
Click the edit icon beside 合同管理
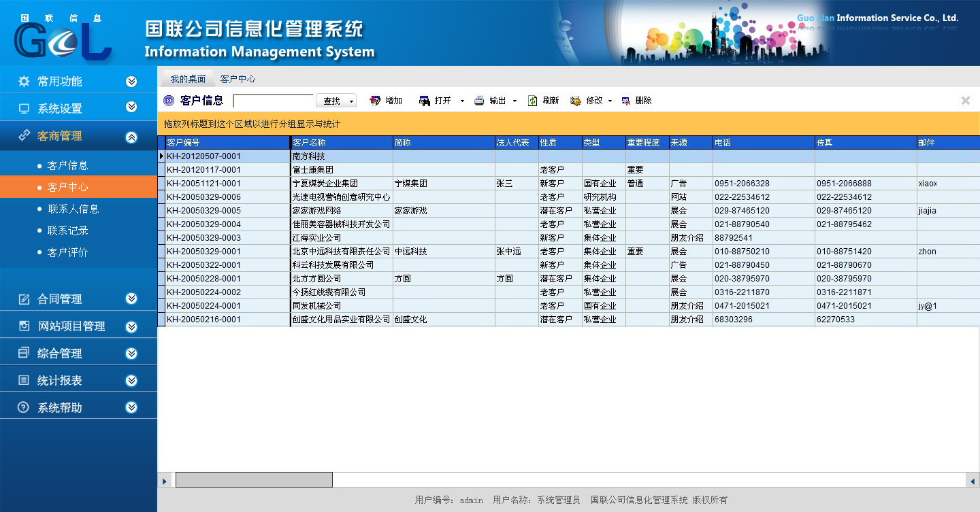click(x=24, y=299)
